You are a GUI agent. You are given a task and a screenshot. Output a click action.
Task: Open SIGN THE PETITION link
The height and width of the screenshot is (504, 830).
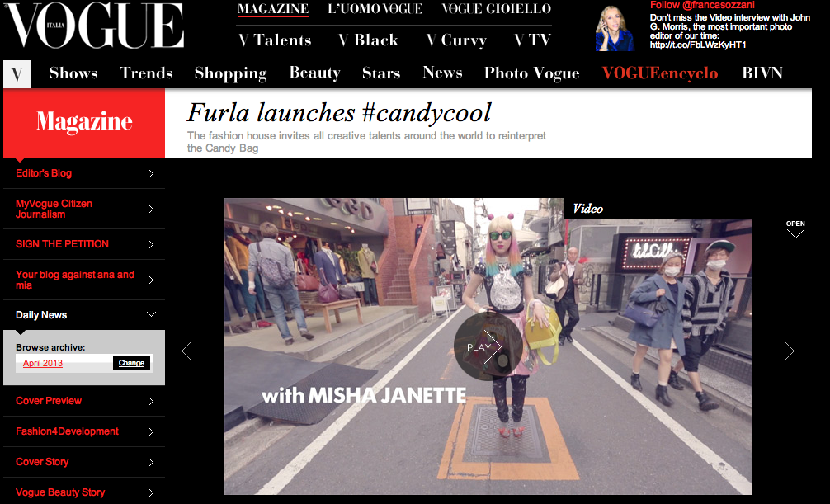click(x=62, y=244)
